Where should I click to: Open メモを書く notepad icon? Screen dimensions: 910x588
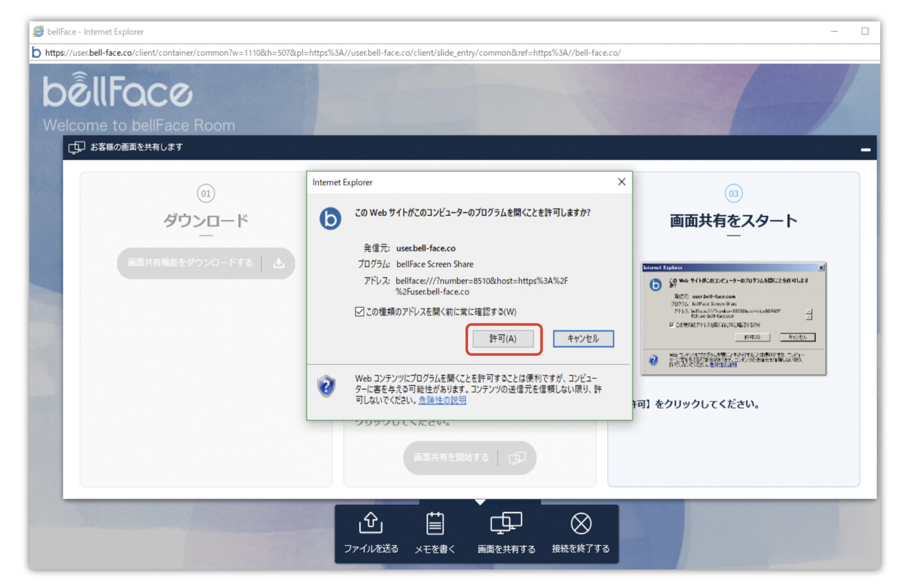click(435, 524)
